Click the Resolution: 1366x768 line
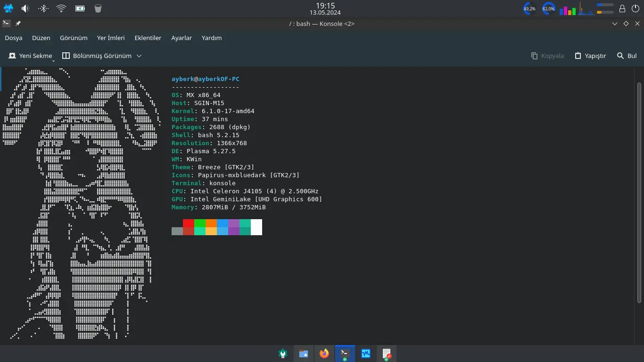644x362 pixels. pos(209,143)
